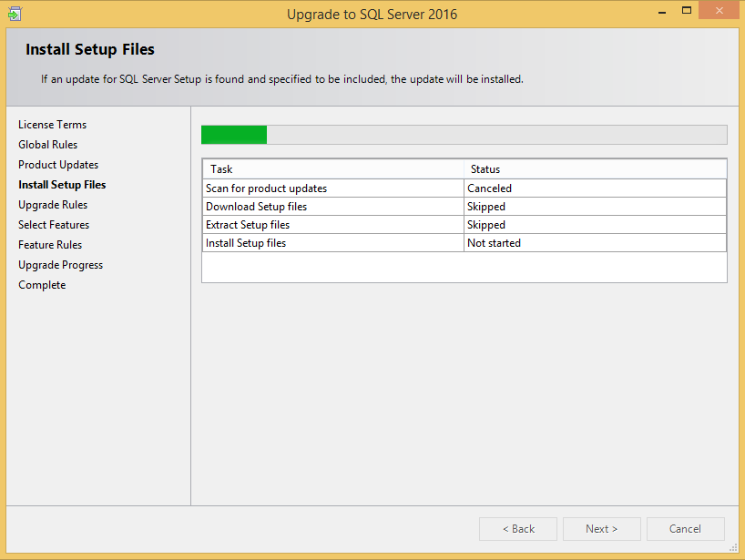Screen dimensions: 745x560
Task: Select Upgrade Progress step in sidebar
Action: point(60,265)
